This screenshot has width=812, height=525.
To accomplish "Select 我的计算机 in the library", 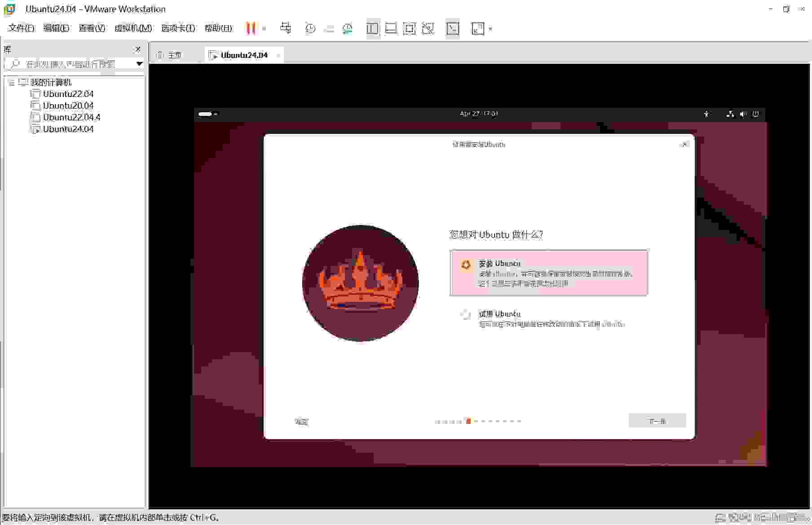I will click(51, 83).
